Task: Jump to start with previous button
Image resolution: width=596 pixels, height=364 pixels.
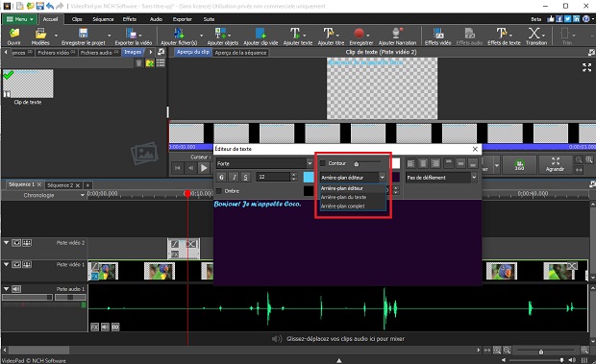Action: [178, 168]
